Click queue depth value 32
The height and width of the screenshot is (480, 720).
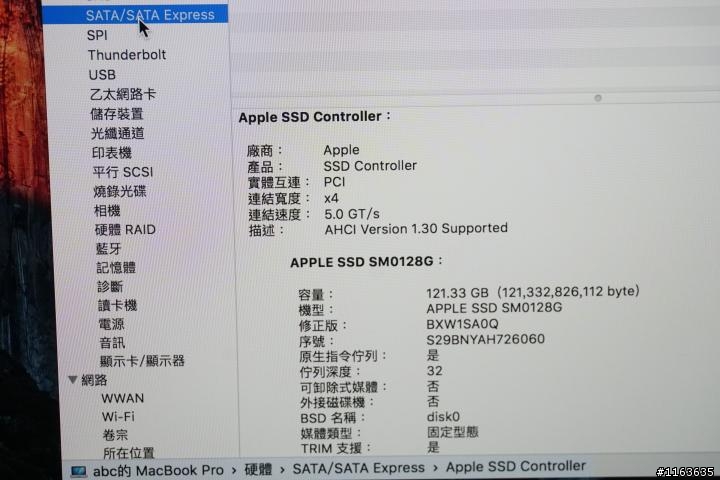click(x=434, y=371)
